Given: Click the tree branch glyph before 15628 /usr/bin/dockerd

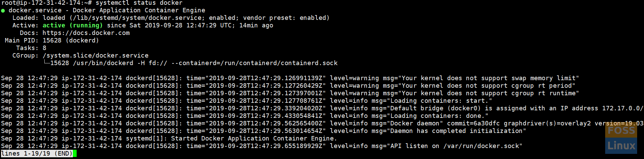Looking at the screenshot, I should (46, 63).
